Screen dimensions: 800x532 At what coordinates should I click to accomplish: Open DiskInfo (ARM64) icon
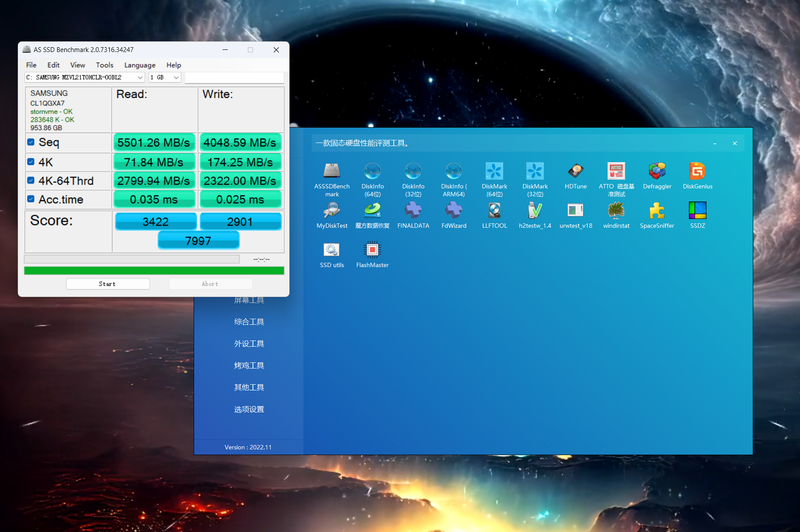click(x=454, y=171)
